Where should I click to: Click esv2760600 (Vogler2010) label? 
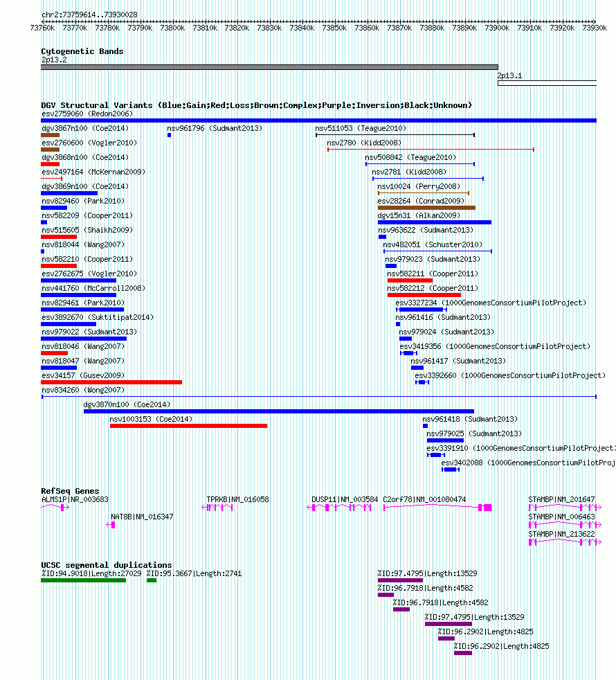tap(89, 143)
